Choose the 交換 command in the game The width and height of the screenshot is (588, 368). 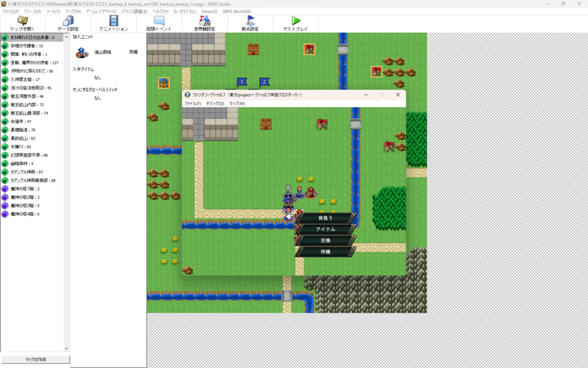click(325, 240)
